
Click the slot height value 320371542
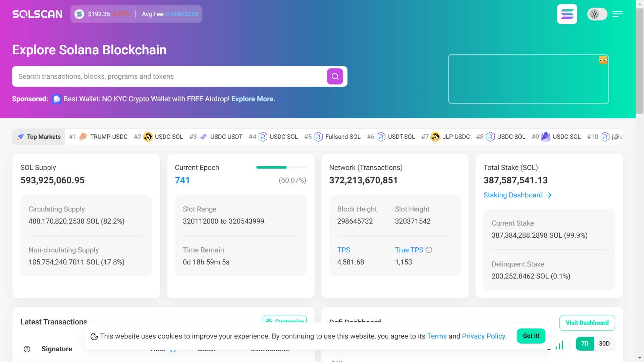click(x=413, y=221)
